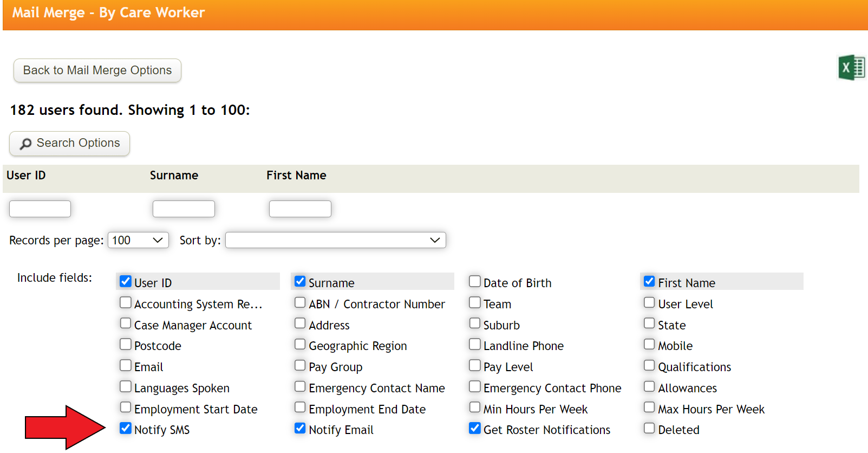868x453 pixels.
Task: Click the magnifier icon in Search Options
Action: (x=25, y=144)
